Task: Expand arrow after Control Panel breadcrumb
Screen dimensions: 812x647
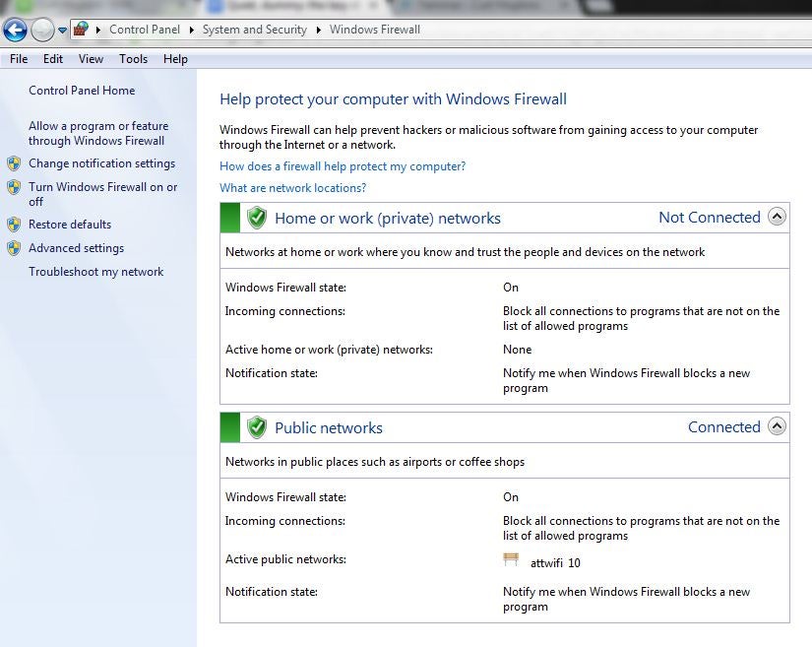Action: point(192,31)
